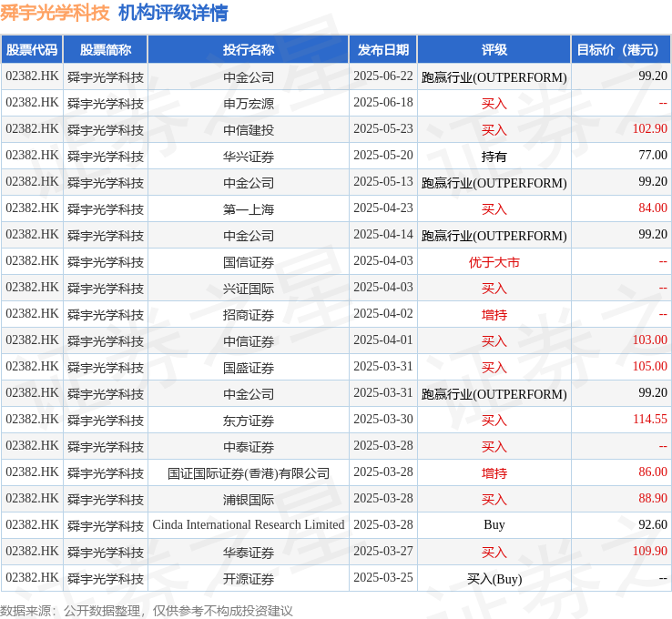
Task: Select the 国信证券 bank name cell
Action: click(249, 261)
